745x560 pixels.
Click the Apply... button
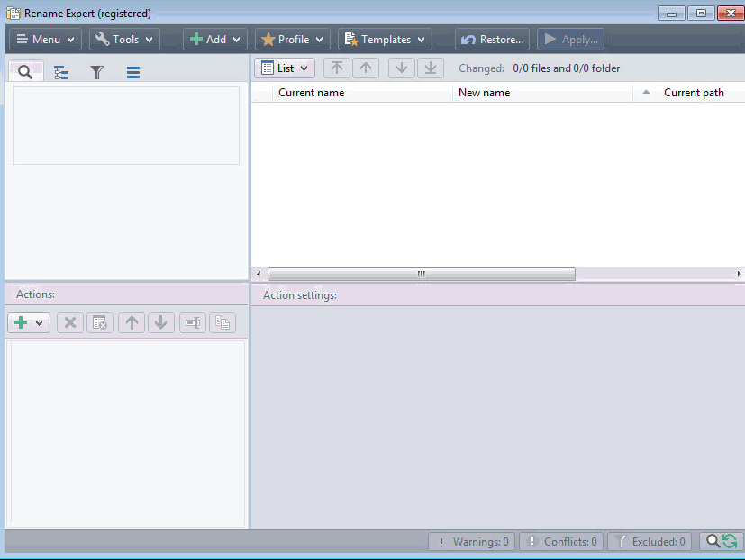coord(570,40)
